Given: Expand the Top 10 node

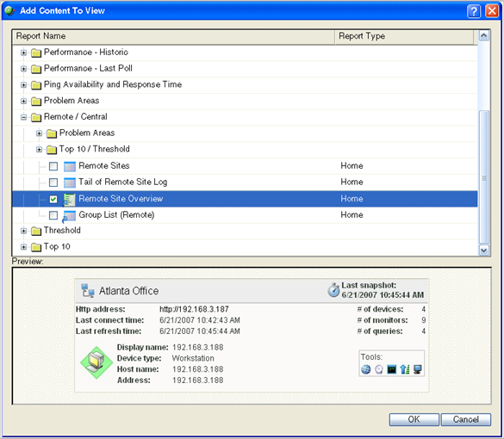Looking at the screenshot, I should click(x=23, y=247).
